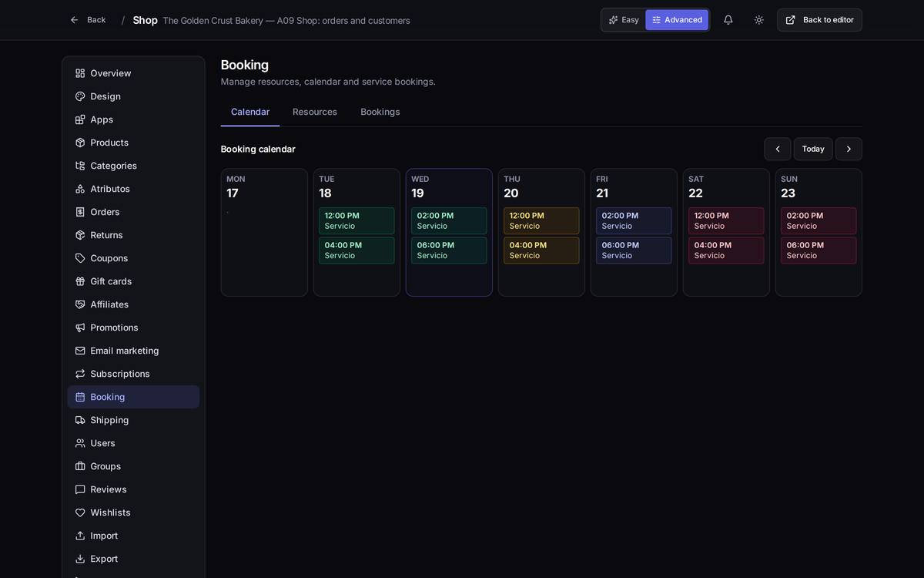Open Overview in the sidebar

pos(133,73)
